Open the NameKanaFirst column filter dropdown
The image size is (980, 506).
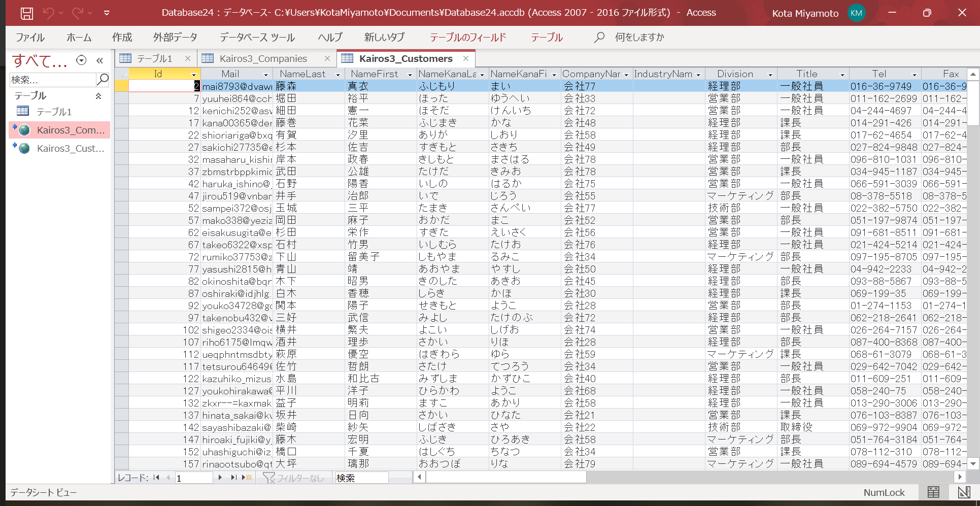click(x=554, y=75)
